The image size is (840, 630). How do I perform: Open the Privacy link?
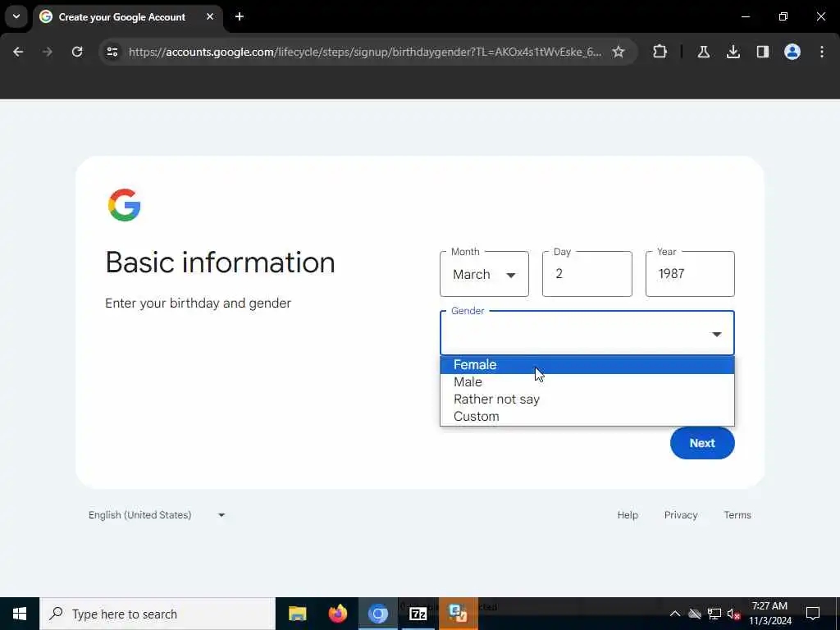680,515
